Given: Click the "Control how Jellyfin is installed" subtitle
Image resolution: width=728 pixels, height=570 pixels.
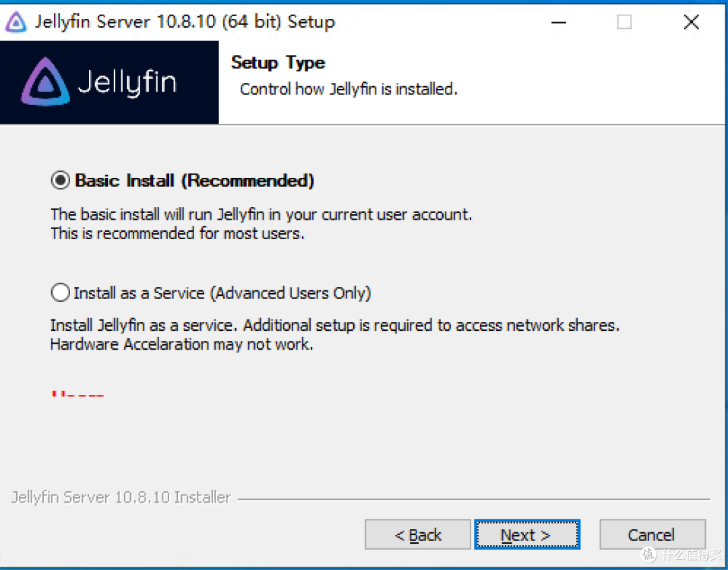Looking at the screenshot, I should (348, 89).
